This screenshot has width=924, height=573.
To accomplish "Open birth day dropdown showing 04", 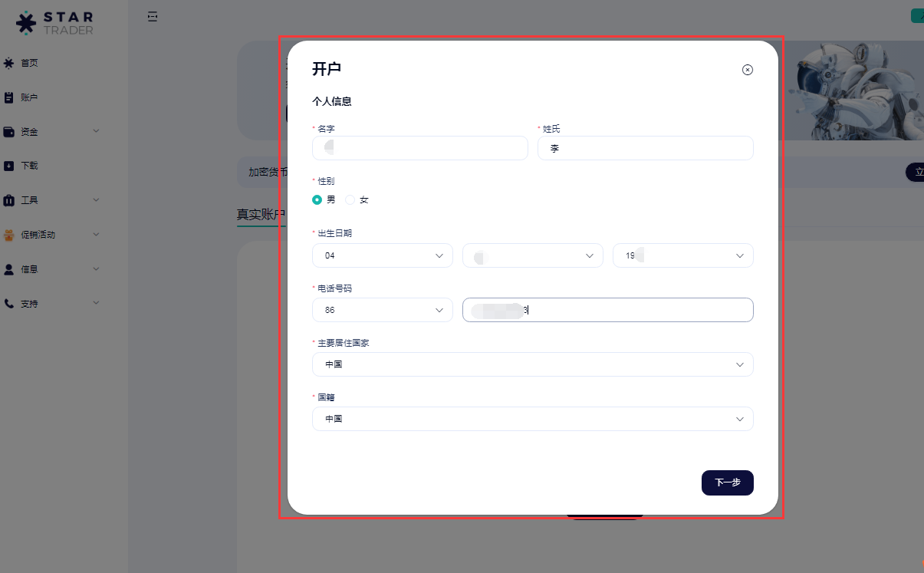I will (383, 255).
